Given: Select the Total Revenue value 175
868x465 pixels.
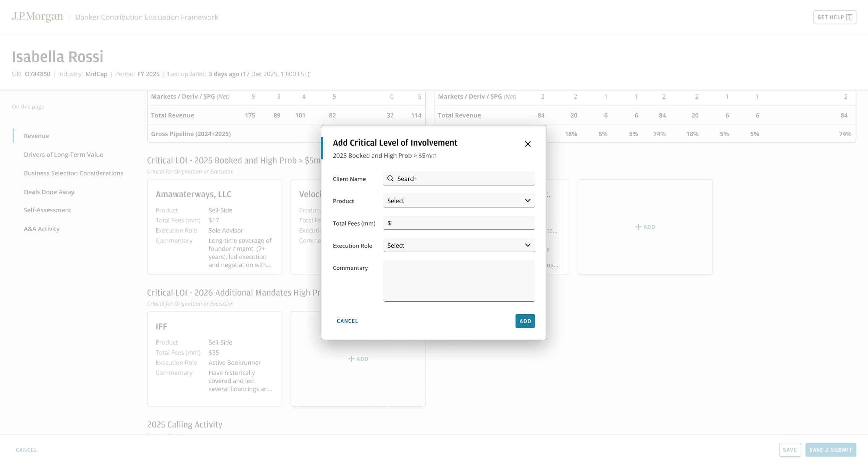Looking at the screenshot, I should coord(250,115).
